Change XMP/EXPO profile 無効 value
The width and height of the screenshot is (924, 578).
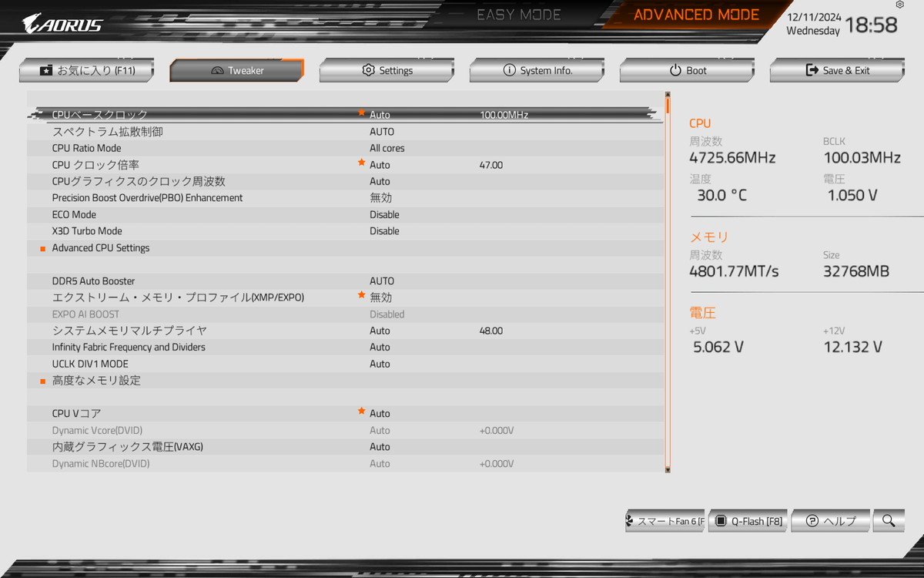point(380,297)
